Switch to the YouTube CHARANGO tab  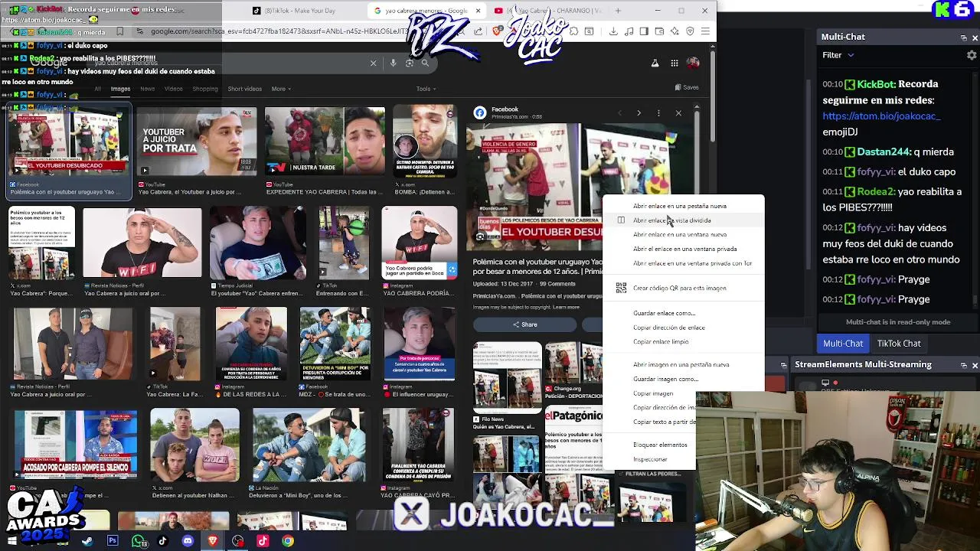(x=547, y=11)
